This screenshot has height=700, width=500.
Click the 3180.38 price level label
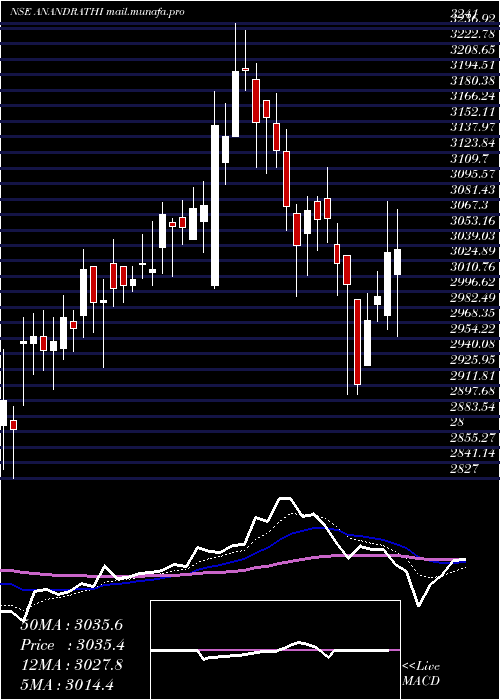point(473,81)
